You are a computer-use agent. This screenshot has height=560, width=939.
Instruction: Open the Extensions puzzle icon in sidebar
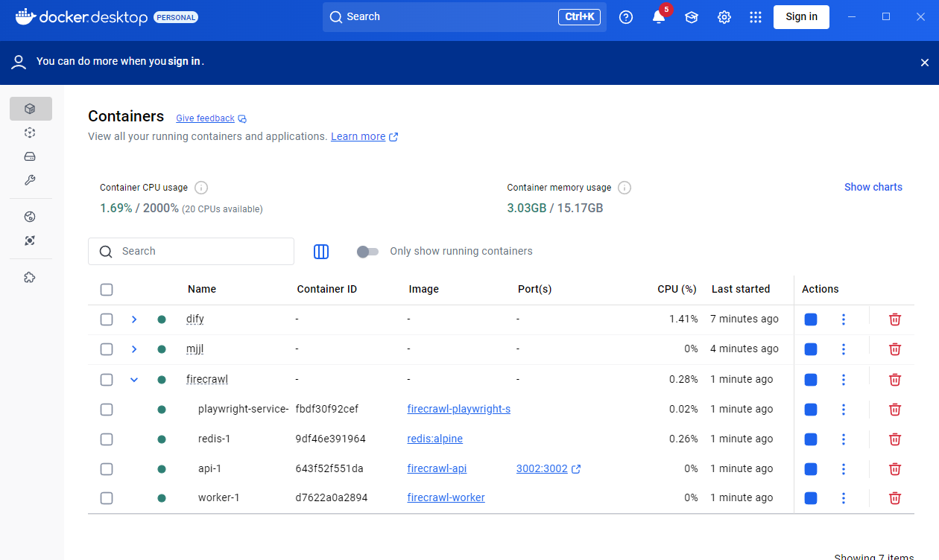pyautogui.click(x=31, y=277)
